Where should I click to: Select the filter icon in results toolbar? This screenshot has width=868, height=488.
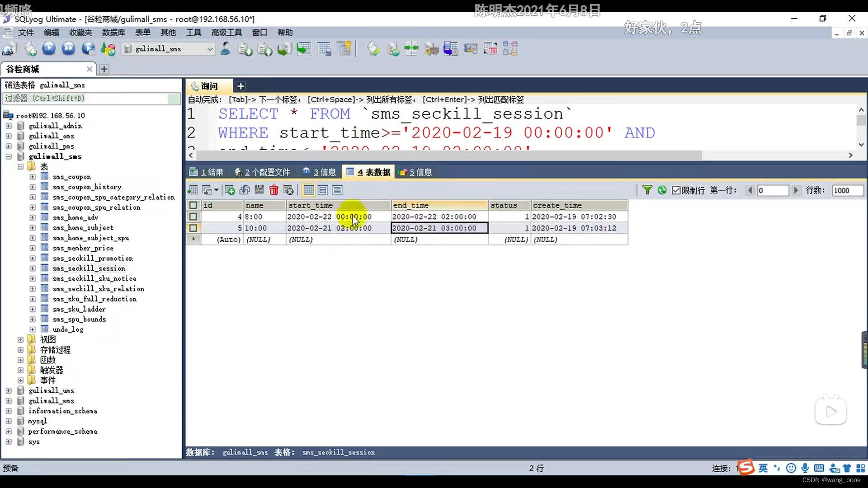coord(647,189)
